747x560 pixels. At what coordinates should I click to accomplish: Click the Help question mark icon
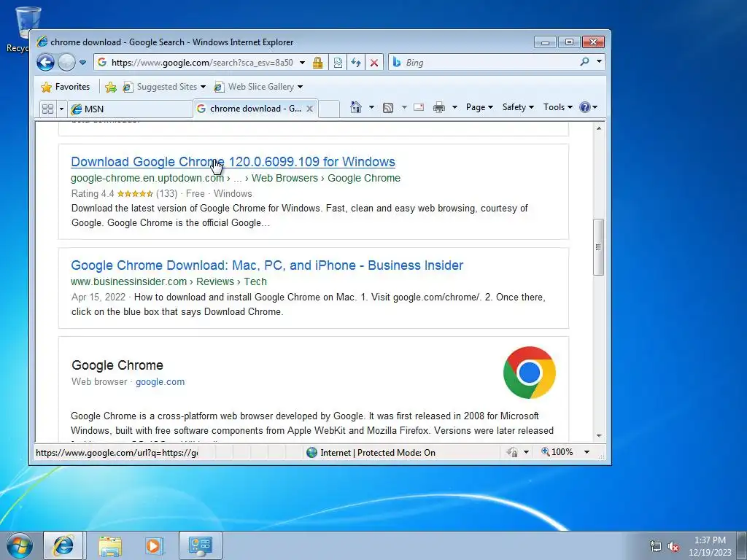[x=585, y=107]
